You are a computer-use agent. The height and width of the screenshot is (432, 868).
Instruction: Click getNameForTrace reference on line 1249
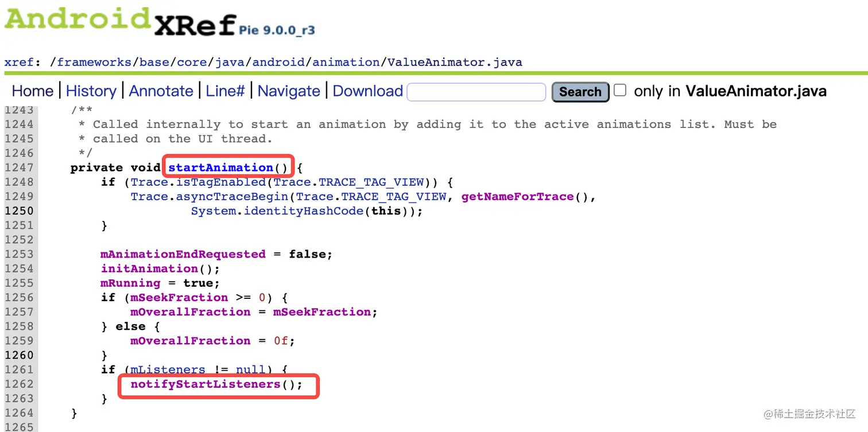[517, 197]
